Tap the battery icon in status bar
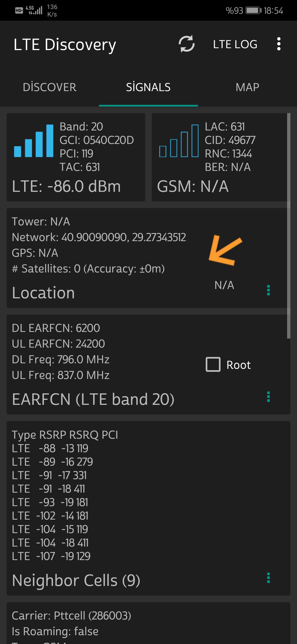The image size is (297, 644). (254, 10)
